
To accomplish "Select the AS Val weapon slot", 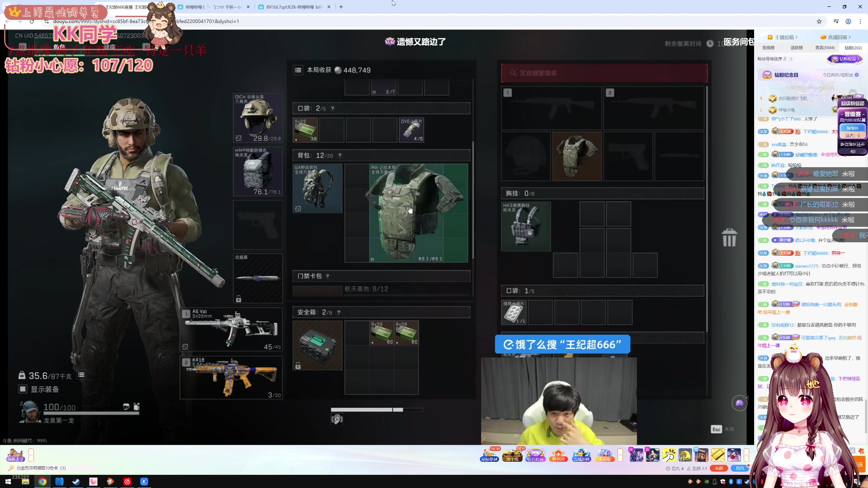I will pos(231,329).
